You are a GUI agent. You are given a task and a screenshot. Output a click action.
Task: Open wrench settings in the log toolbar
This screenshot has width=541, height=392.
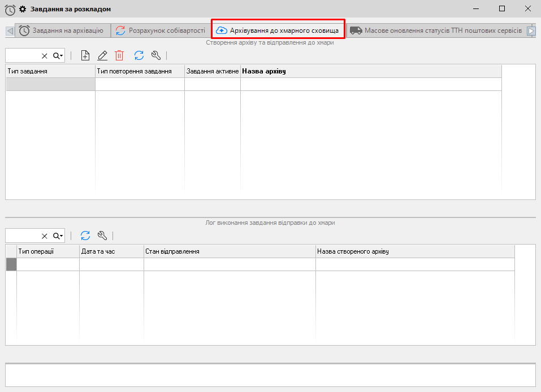[x=102, y=236]
